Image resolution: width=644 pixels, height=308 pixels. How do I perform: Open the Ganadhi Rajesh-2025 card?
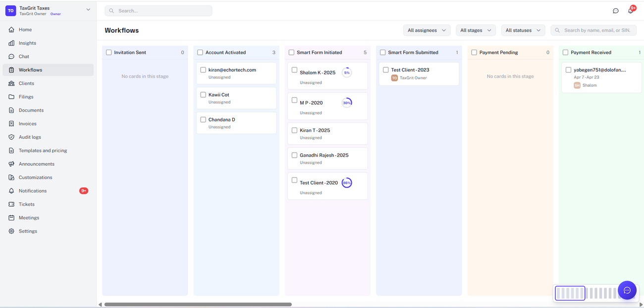click(327, 158)
